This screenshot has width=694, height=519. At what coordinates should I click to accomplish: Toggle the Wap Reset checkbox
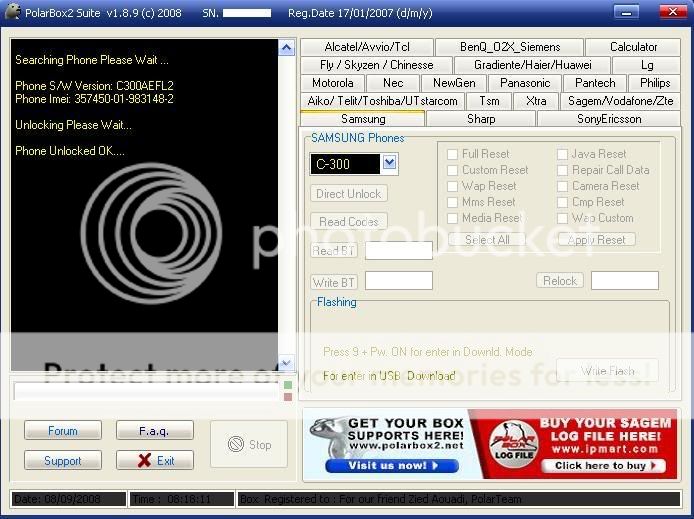(452, 186)
